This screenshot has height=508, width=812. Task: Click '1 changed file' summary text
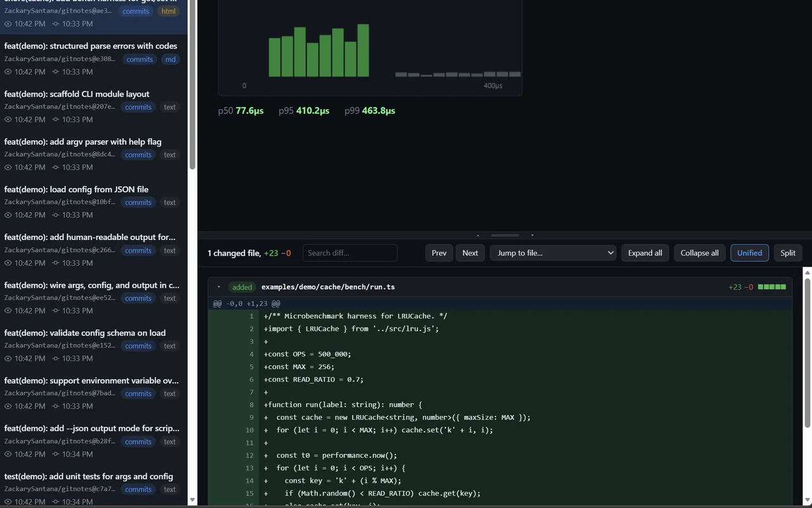pyautogui.click(x=234, y=253)
